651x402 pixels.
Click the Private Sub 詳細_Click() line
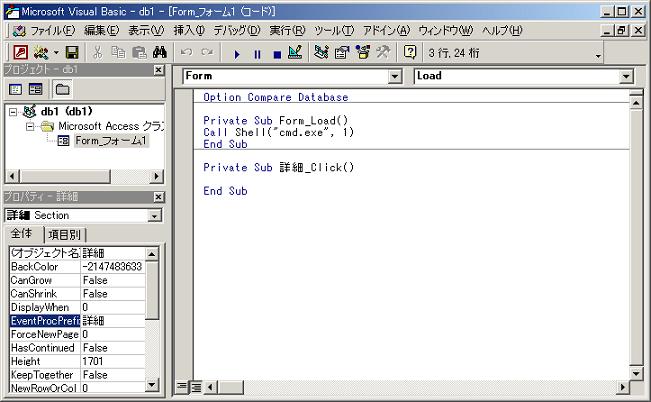279,167
